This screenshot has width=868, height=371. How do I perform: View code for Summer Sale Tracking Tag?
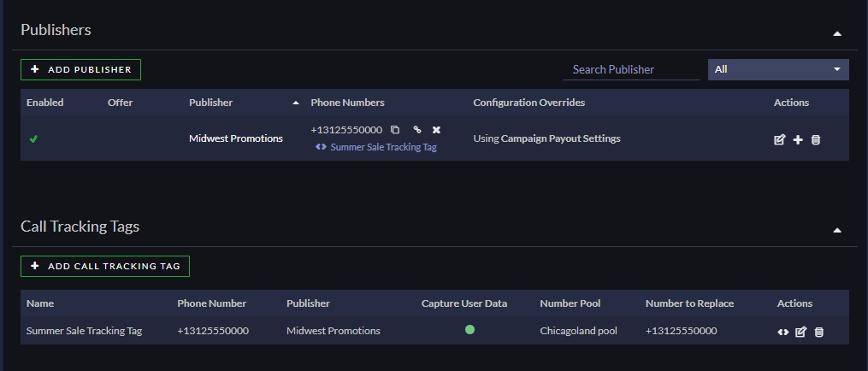(782, 333)
